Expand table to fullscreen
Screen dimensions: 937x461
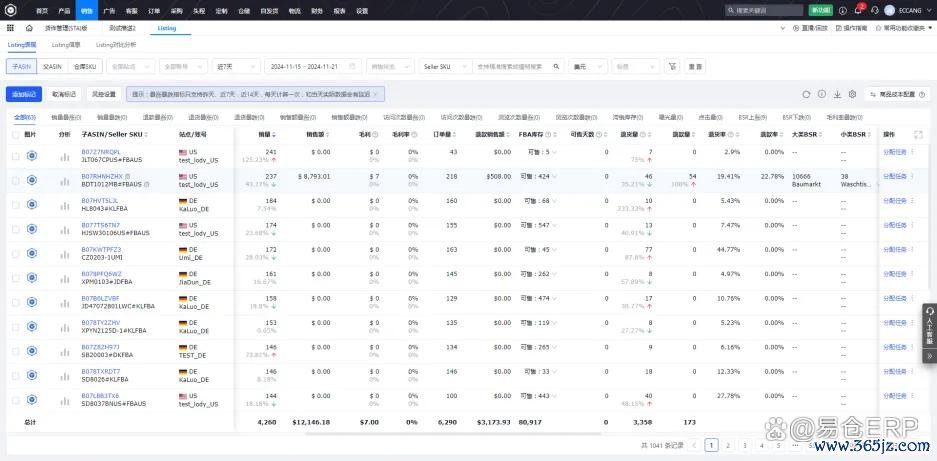pos(918,135)
